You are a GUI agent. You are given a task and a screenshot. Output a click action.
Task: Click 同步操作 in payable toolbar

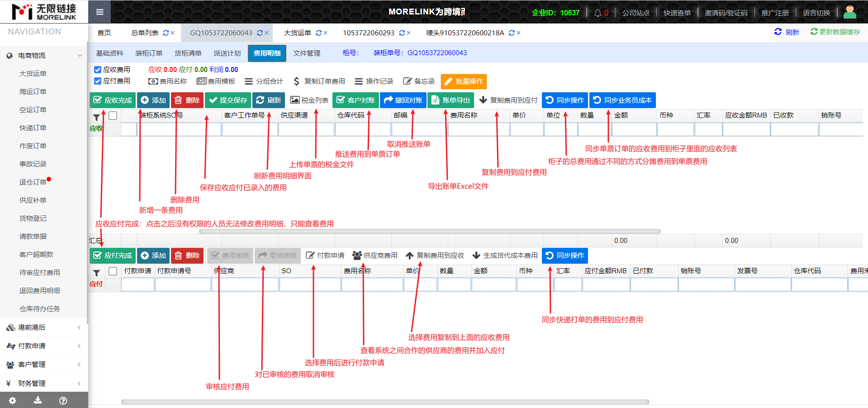coord(565,256)
